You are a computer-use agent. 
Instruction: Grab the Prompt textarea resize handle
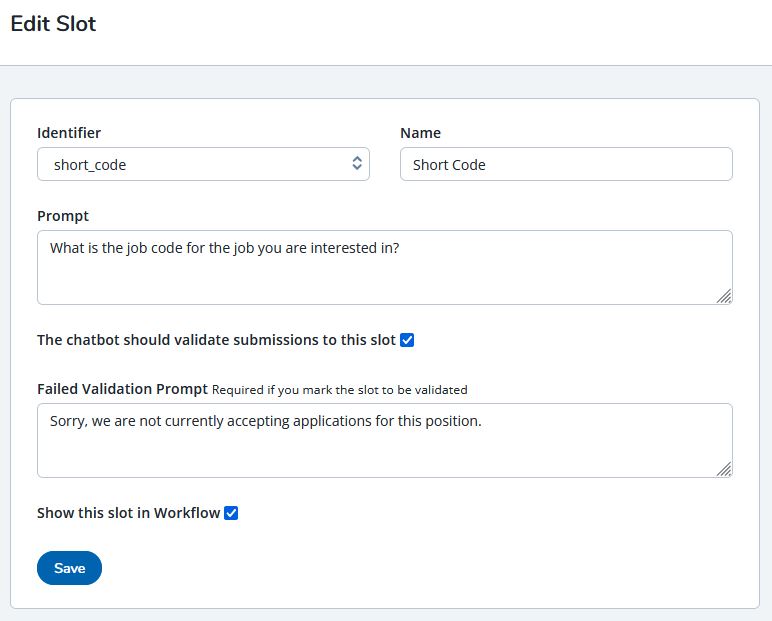pos(724,296)
